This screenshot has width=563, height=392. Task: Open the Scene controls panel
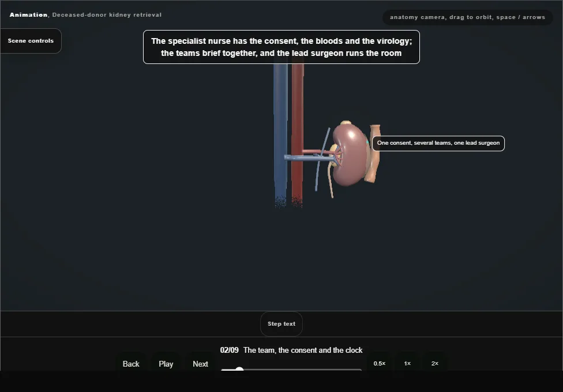pos(31,41)
